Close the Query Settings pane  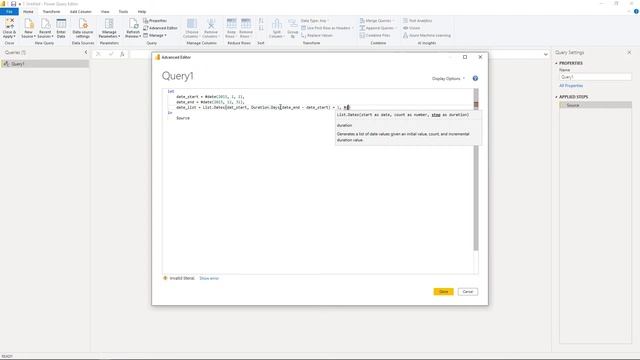click(629, 52)
